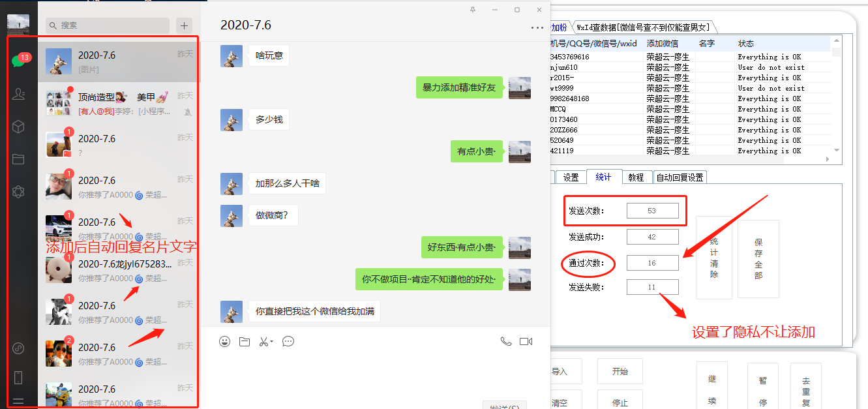This screenshot has height=409, width=868.
Task: Open the hamburger menu at sidebar bottom
Action: (18, 402)
